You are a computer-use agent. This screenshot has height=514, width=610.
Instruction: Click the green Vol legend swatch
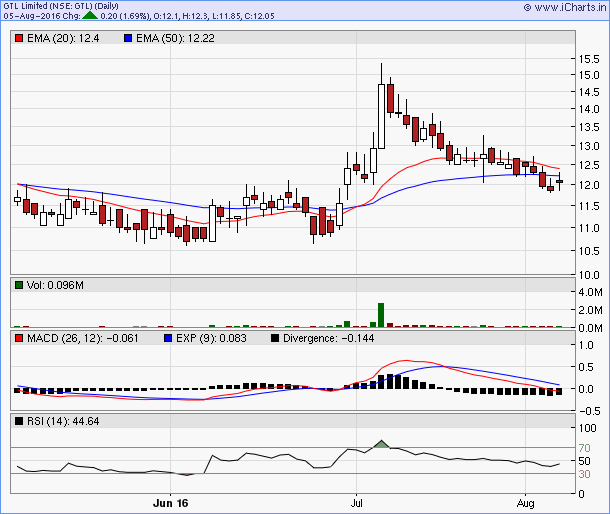click(x=19, y=285)
